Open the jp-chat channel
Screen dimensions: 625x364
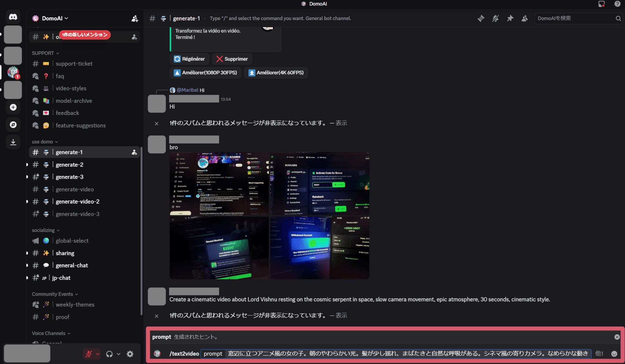[61, 278]
